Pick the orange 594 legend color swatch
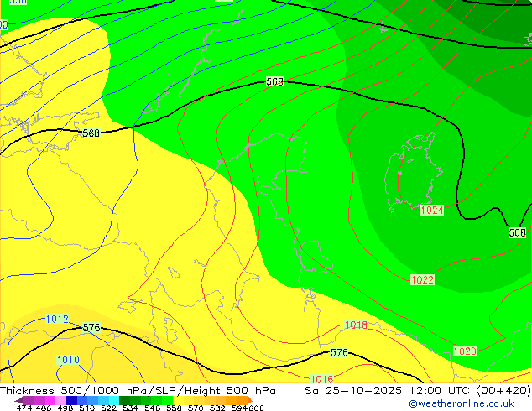532x411 pixels. [242, 400]
